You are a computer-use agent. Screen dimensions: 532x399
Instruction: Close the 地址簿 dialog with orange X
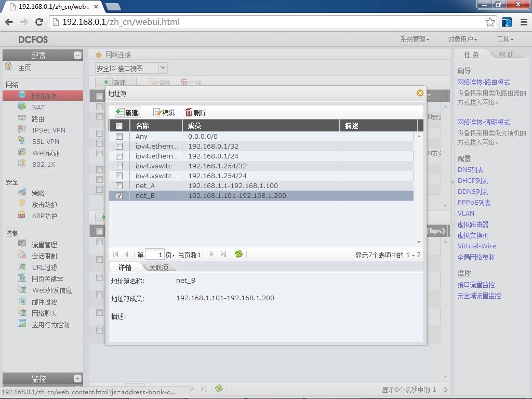point(420,93)
